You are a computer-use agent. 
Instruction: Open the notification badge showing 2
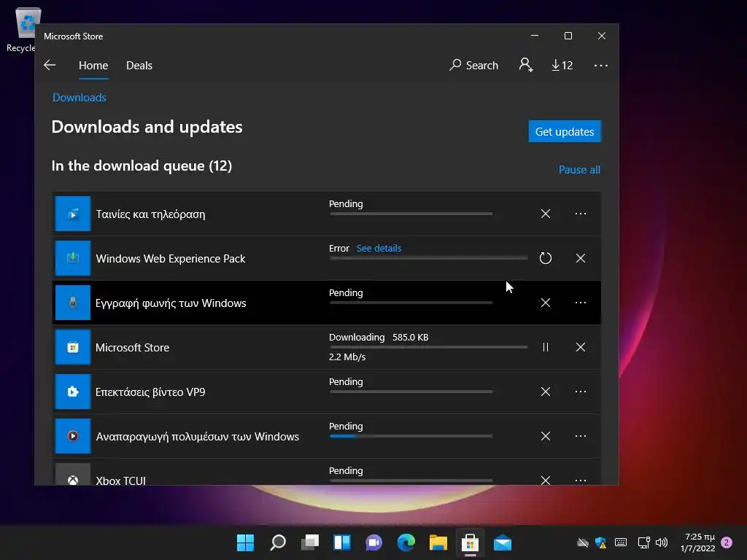(727, 542)
